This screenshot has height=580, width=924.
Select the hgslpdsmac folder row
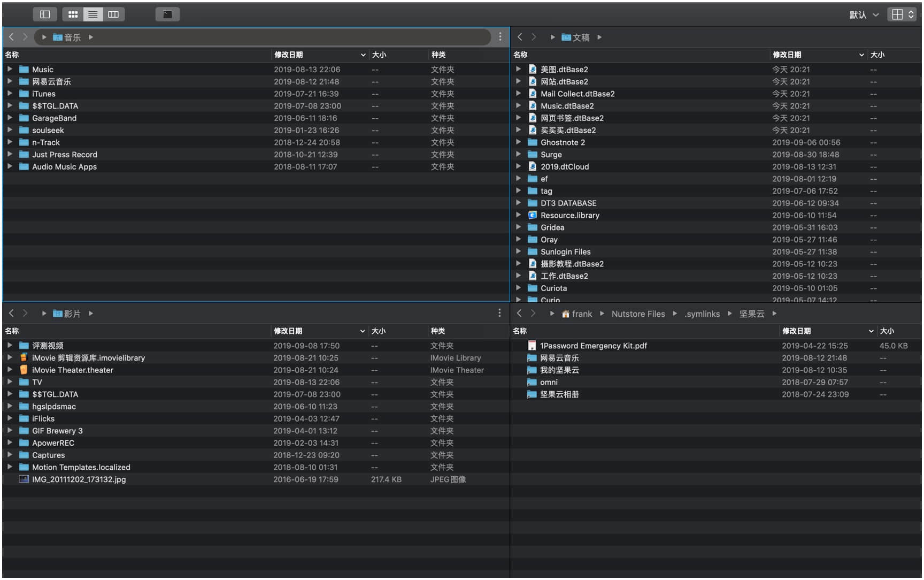[x=256, y=406]
